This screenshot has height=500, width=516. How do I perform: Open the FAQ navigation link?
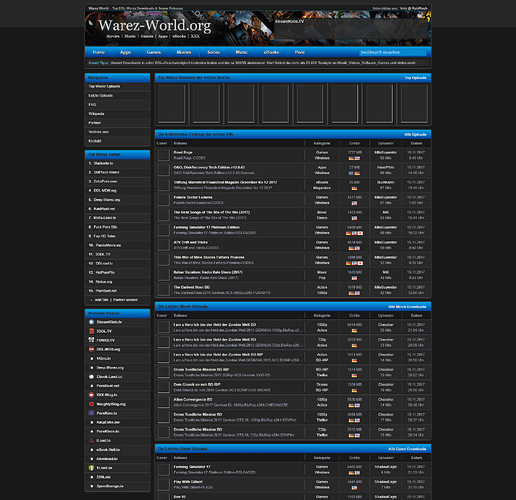92,105
